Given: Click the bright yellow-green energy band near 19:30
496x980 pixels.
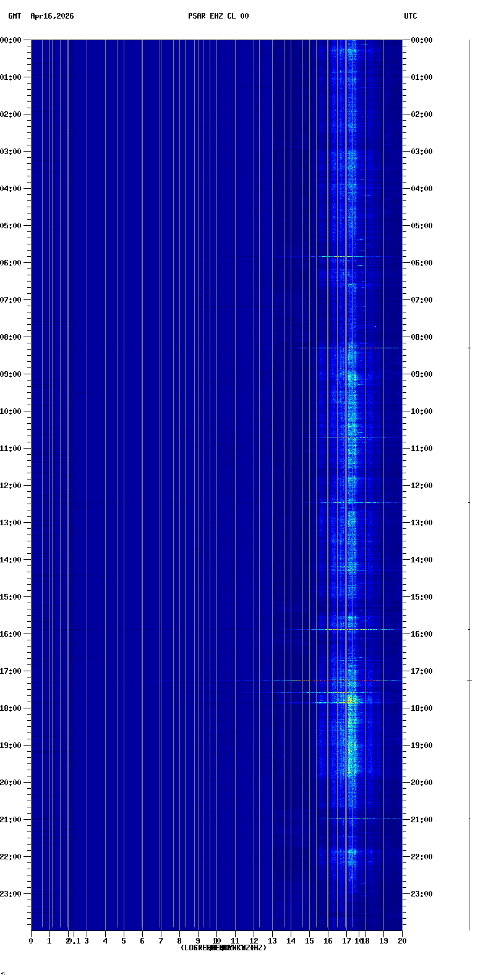Looking at the screenshot, I should (x=351, y=761).
